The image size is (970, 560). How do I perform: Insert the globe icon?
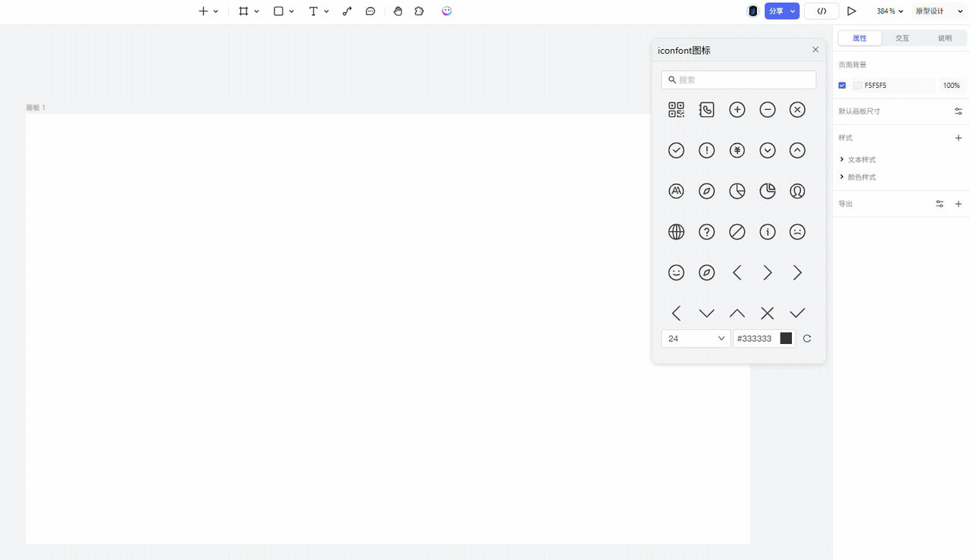coord(677,232)
